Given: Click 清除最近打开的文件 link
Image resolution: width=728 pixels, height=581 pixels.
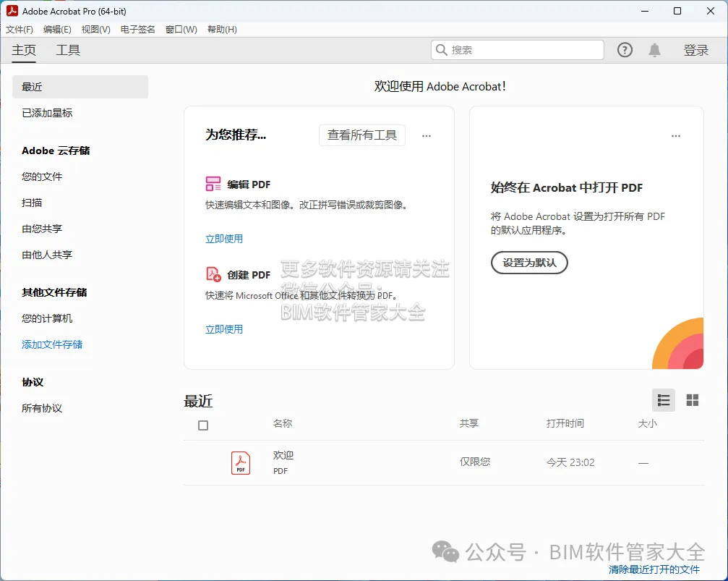Looking at the screenshot, I should click(x=654, y=569).
